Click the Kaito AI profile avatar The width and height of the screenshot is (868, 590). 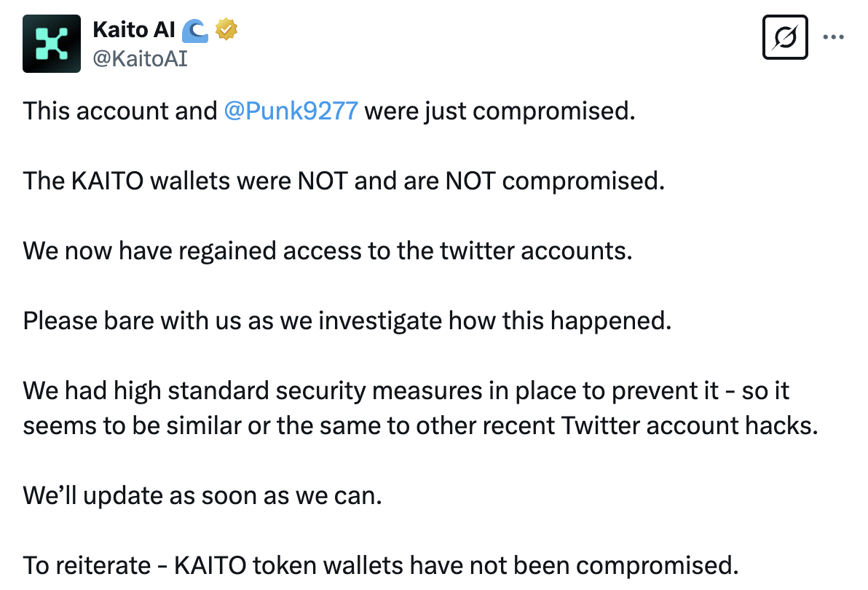[x=51, y=44]
